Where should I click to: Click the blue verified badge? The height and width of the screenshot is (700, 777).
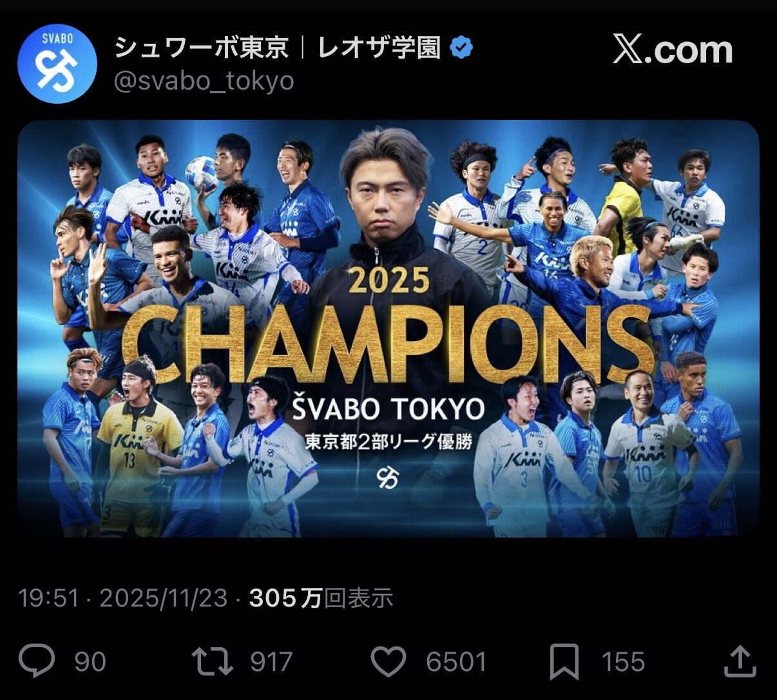point(461,48)
